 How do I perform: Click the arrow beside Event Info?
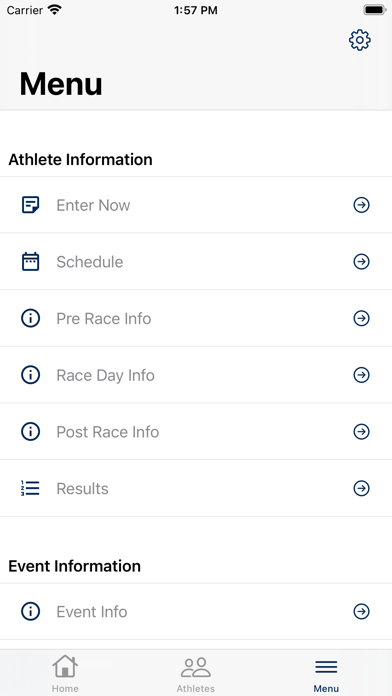[x=361, y=612]
